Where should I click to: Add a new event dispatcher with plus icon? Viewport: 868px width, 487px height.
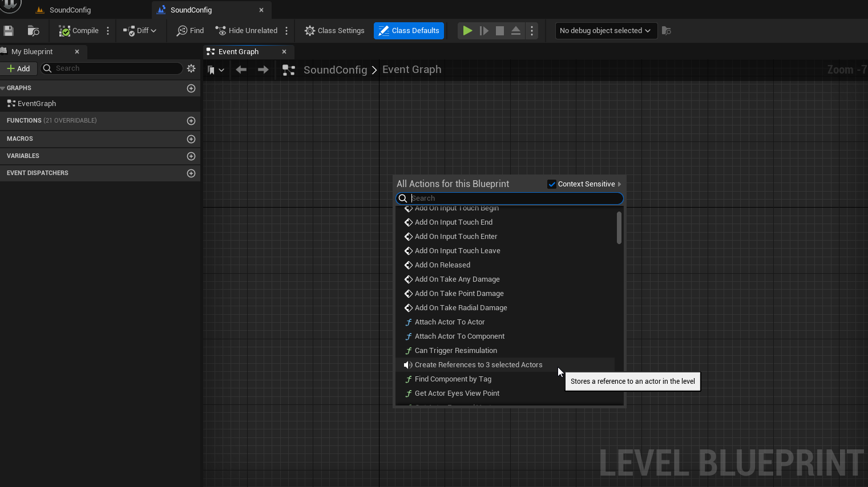[191, 173]
